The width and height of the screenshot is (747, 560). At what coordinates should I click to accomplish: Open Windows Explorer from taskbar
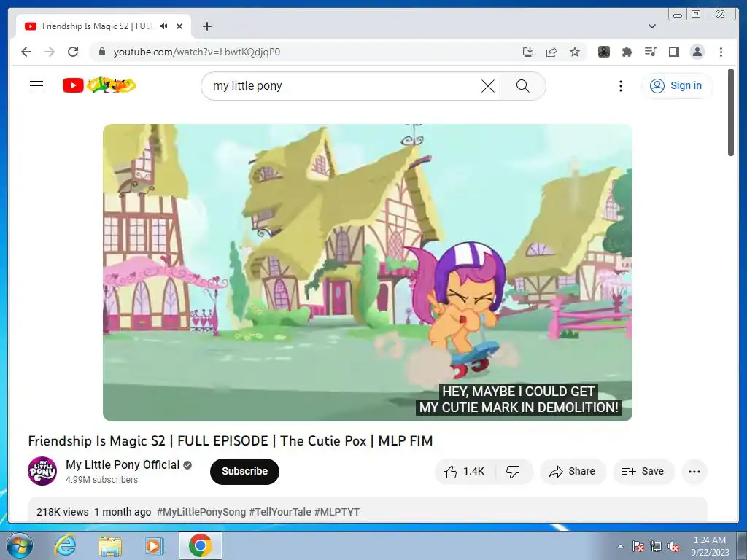pos(110,545)
